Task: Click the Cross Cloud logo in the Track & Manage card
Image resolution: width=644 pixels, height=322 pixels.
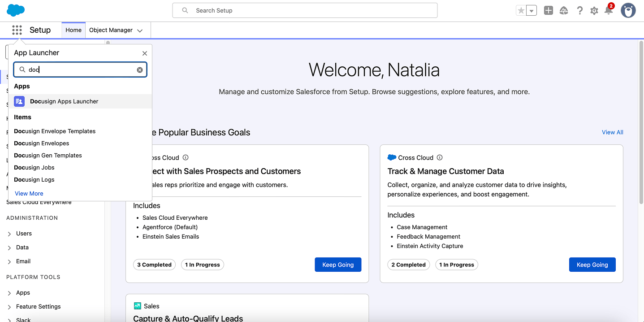Action: 392,157
